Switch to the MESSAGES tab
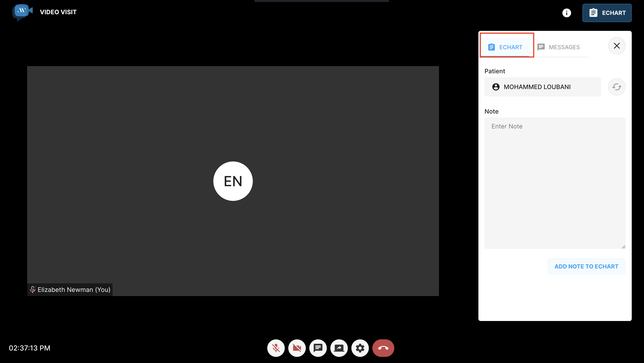 click(559, 47)
